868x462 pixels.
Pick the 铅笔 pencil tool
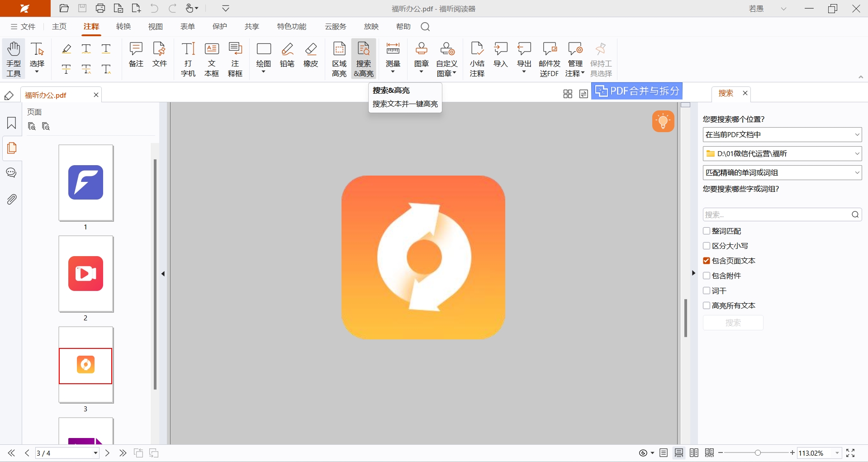(x=287, y=55)
